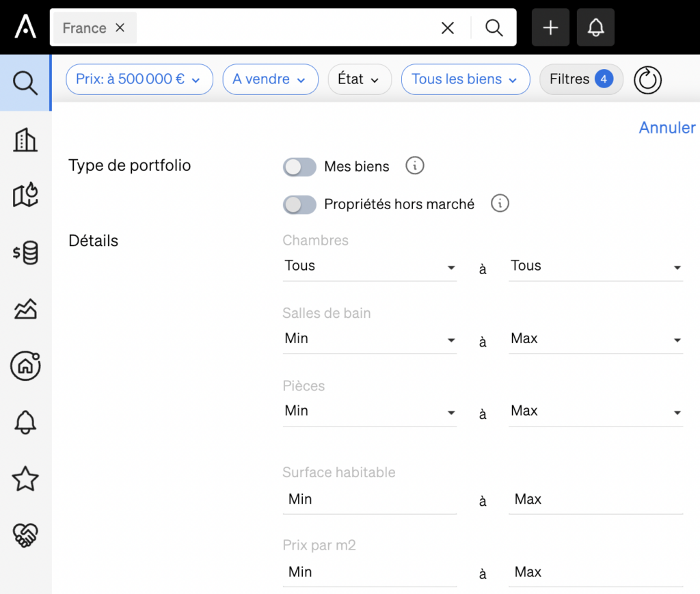Open the market trends chart icon

click(x=25, y=310)
